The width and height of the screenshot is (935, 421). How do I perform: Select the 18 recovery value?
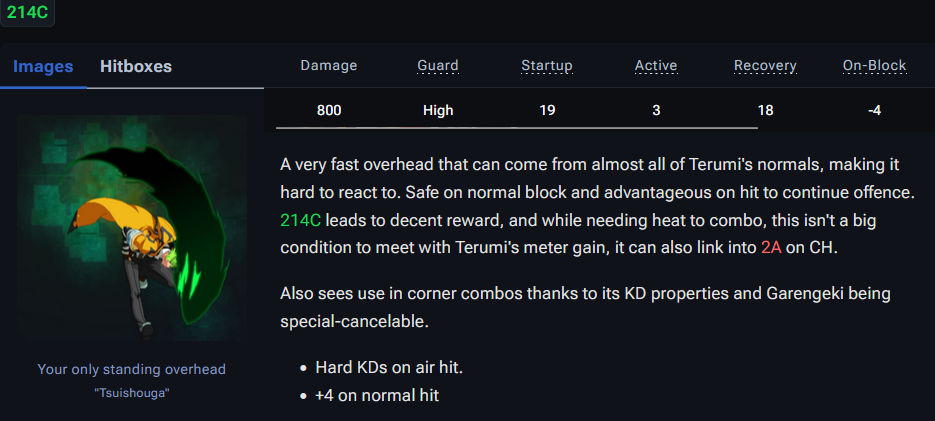pyautogui.click(x=765, y=111)
